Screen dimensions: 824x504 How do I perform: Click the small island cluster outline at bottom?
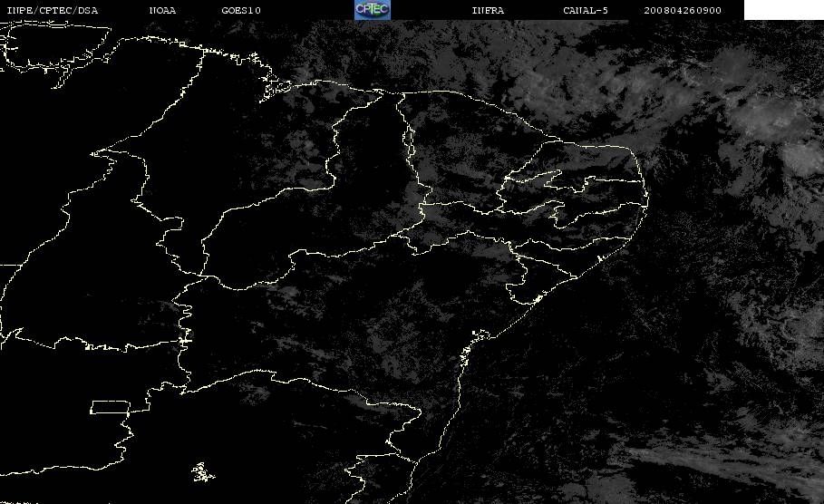(202, 472)
